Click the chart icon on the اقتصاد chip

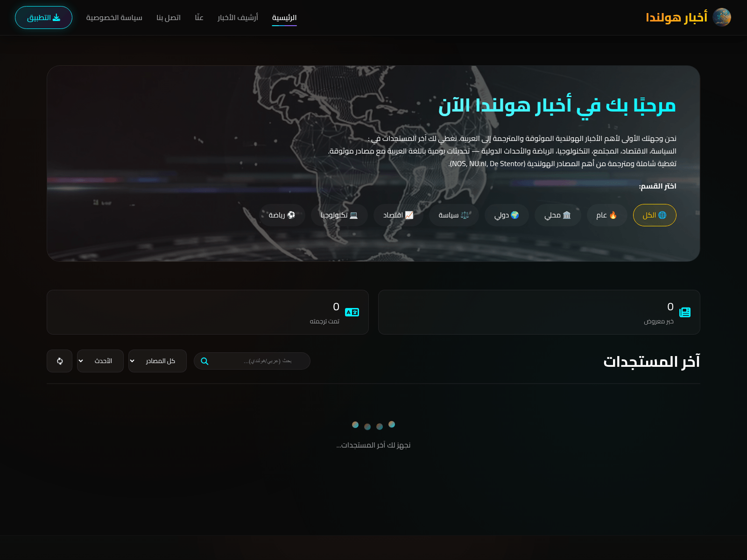pos(410,215)
